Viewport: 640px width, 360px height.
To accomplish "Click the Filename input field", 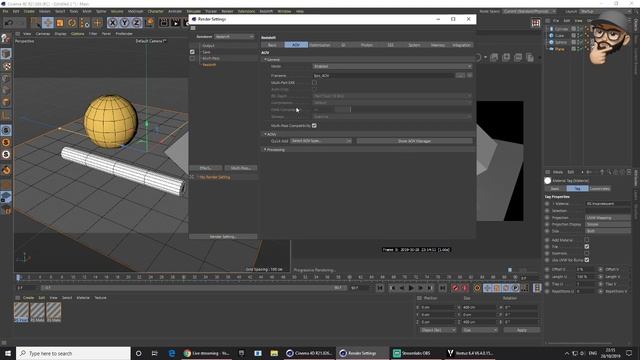I will point(383,76).
